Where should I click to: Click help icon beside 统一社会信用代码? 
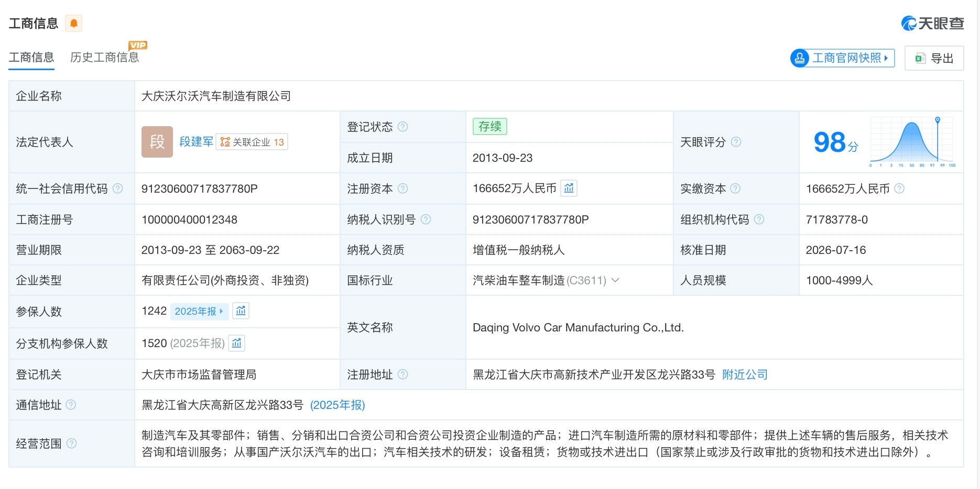pyautogui.click(x=118, y=188)
